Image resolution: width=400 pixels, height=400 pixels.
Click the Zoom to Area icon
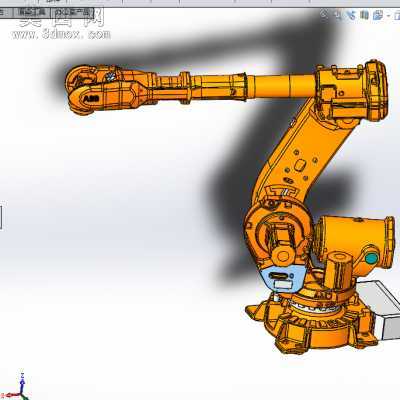click(x=338, y=14)
